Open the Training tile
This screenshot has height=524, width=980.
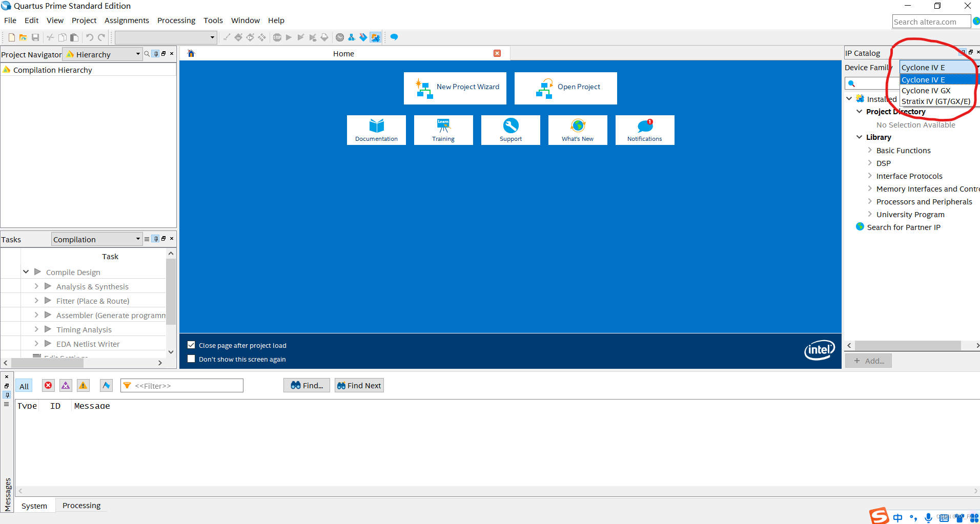(443, 130)
